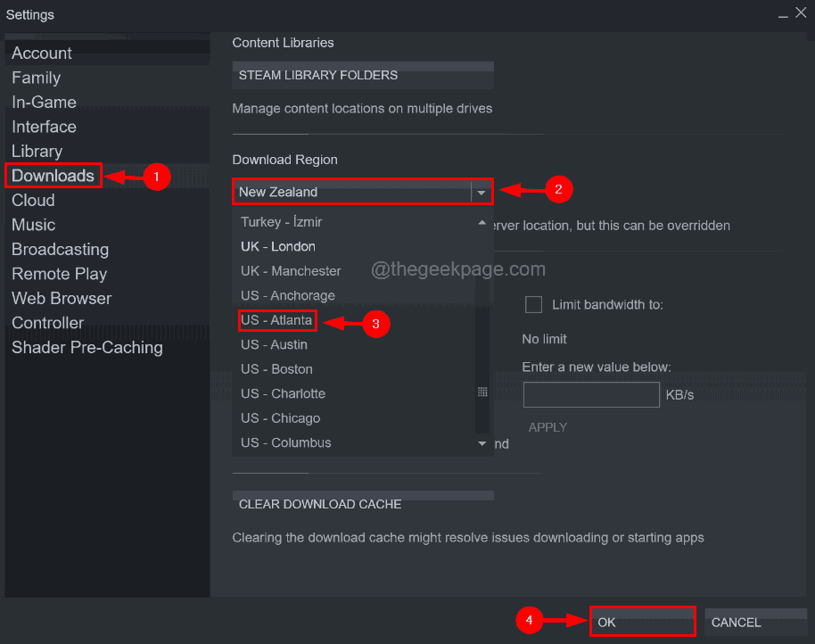Click the bandwidth KB/s input field
Screen dimensions: 815x644
591,395
